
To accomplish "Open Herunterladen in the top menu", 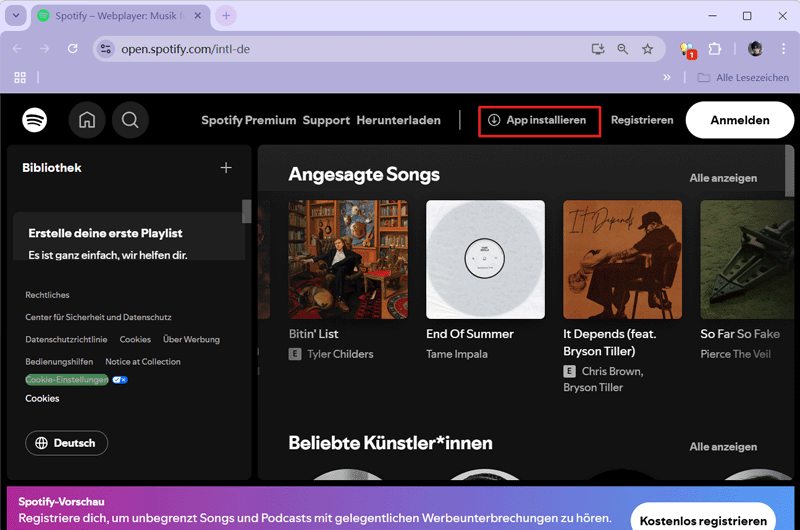I will point(398,120).
